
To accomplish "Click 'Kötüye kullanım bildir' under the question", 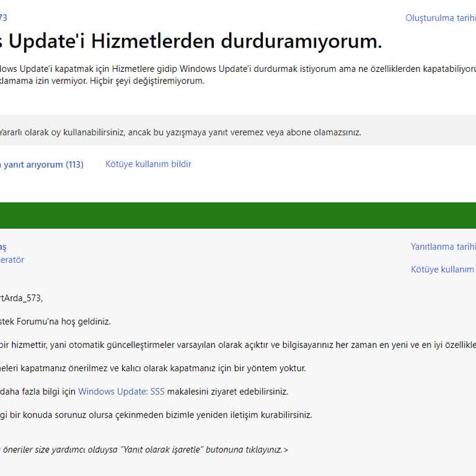I will 148,164.
